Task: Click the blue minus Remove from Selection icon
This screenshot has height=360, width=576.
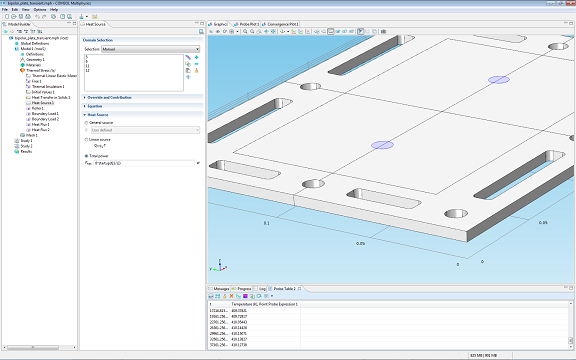Action: tap(197, 64)
